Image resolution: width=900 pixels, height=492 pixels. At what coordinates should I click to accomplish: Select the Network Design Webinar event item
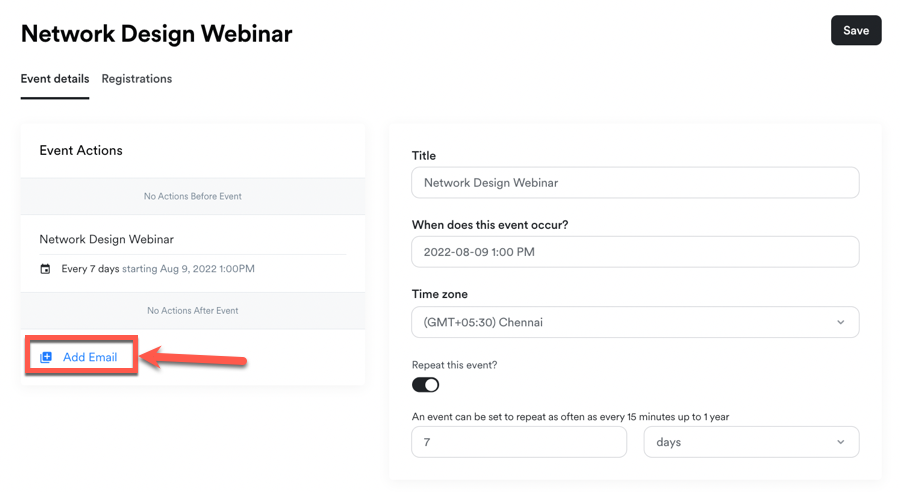106,240
